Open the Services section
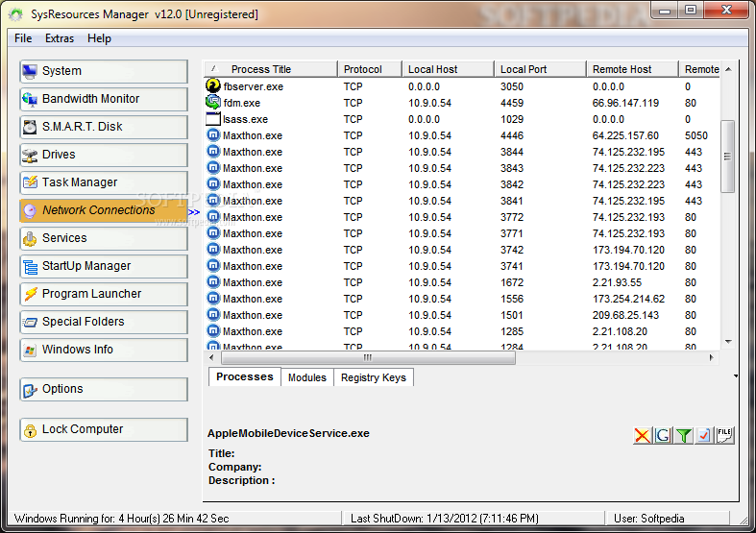756x533 pixels. 104,238
